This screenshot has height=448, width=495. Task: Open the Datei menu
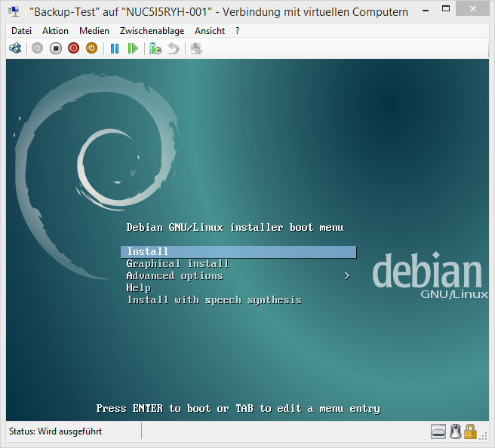coord(21,31)
